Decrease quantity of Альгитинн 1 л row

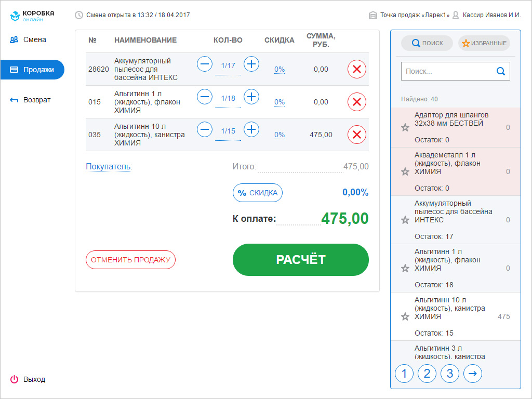pos(205,97)
